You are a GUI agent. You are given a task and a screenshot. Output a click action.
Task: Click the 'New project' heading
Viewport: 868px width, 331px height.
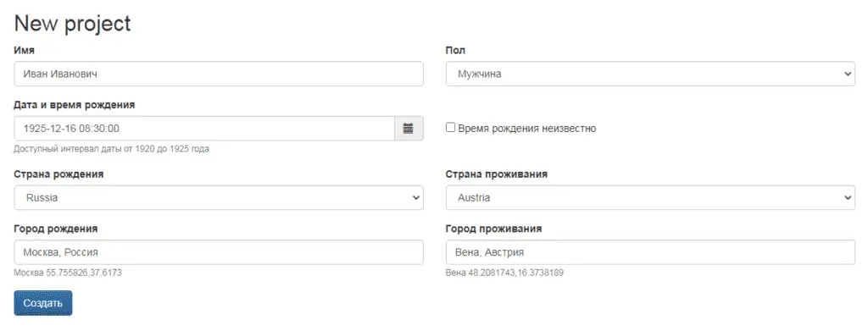tap(73, 23)
